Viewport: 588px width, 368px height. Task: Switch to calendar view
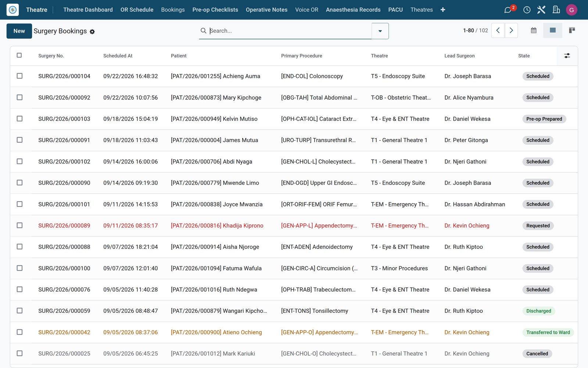[x=534, y=31]
